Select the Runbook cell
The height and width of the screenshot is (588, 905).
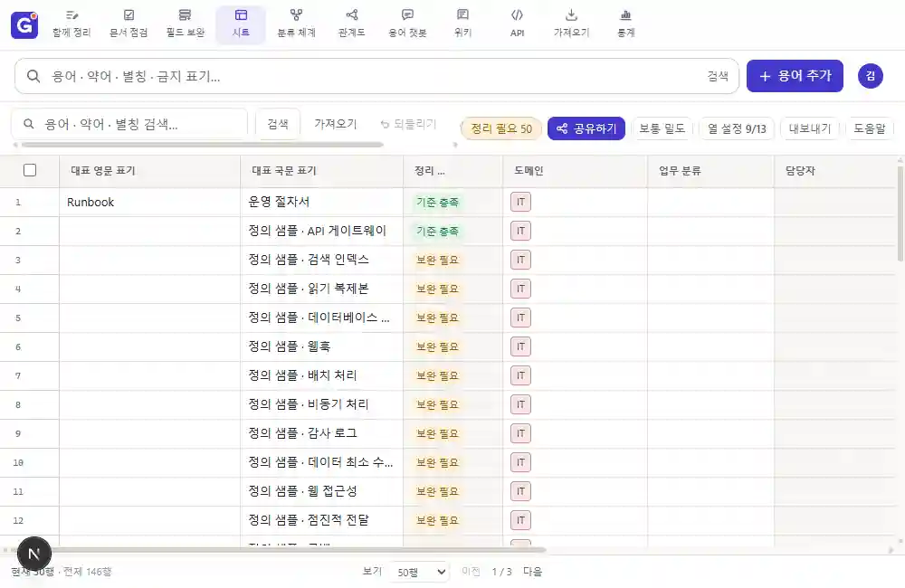149,202
